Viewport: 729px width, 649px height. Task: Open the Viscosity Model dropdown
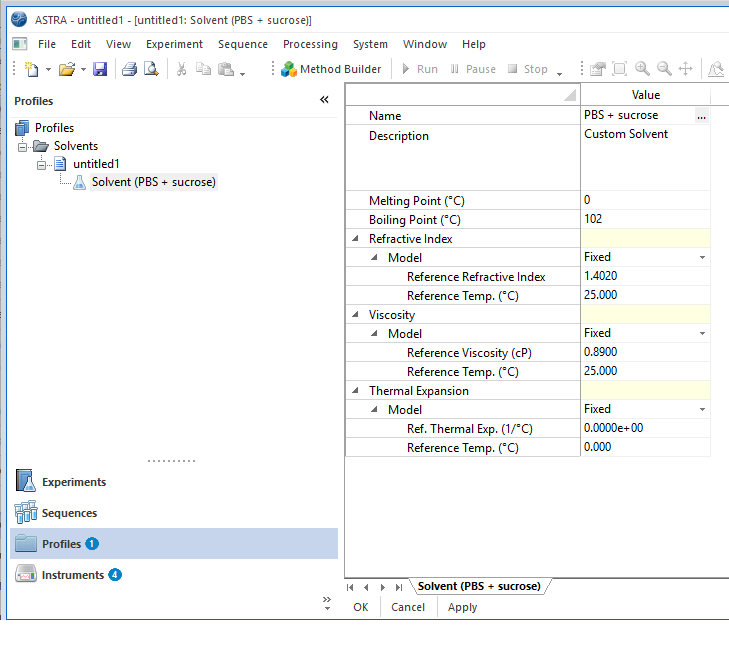[702, 334]
